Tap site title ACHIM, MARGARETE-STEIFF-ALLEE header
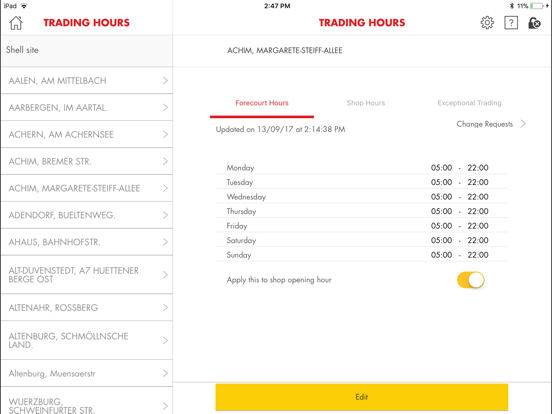 [284, 50]
